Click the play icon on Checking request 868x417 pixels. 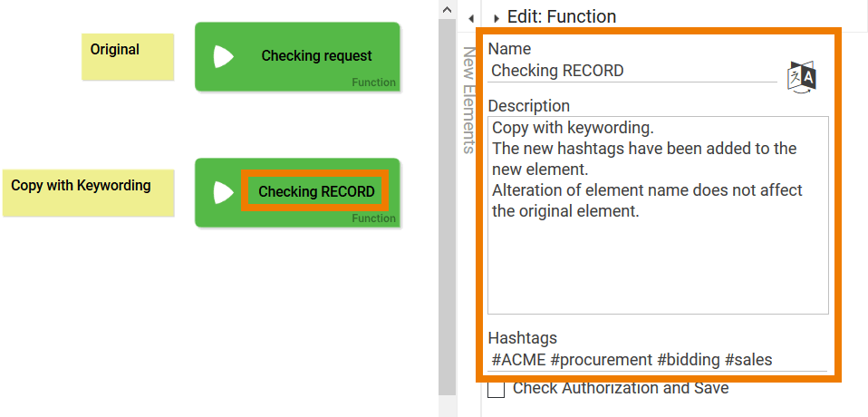tap(223, 56)
